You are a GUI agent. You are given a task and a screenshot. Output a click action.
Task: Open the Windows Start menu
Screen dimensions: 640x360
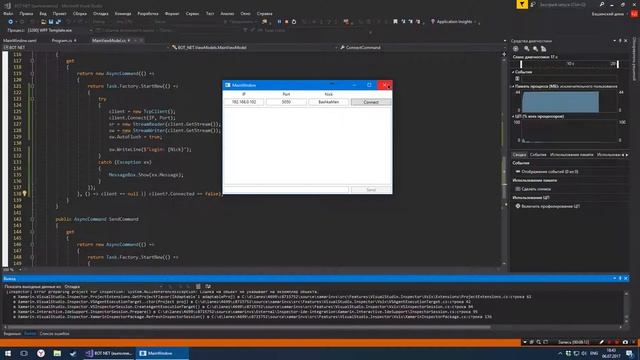tap(8, 353)
